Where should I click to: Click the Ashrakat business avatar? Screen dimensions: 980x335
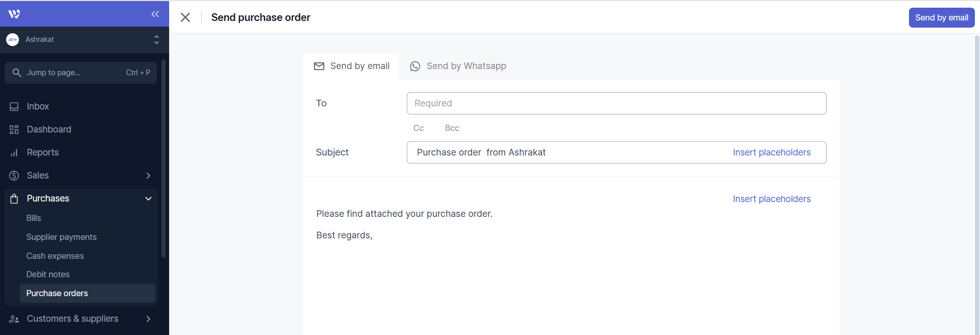click(13, 39)
